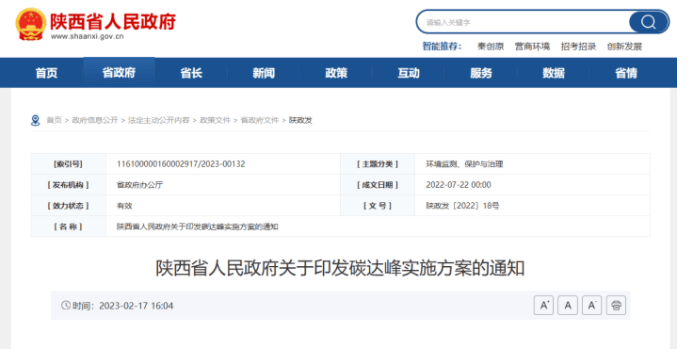Decrease font size with A- button

point(592,305)
